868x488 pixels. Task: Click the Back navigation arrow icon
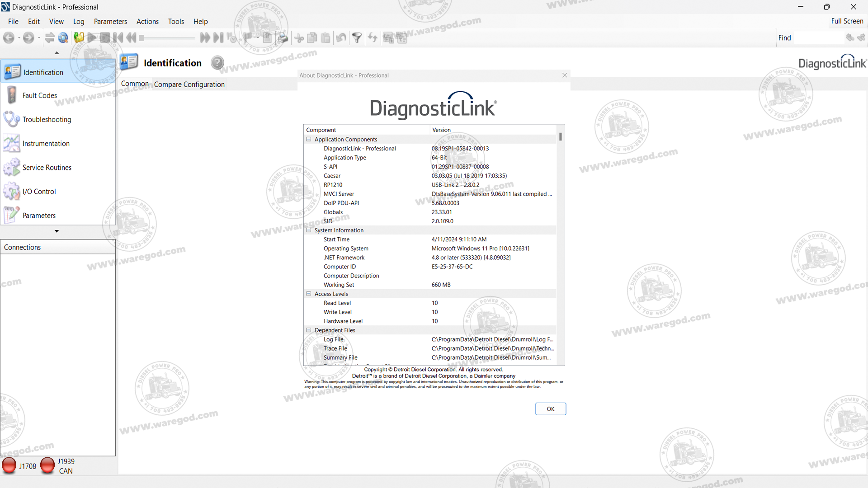click(x=9, y=38)
